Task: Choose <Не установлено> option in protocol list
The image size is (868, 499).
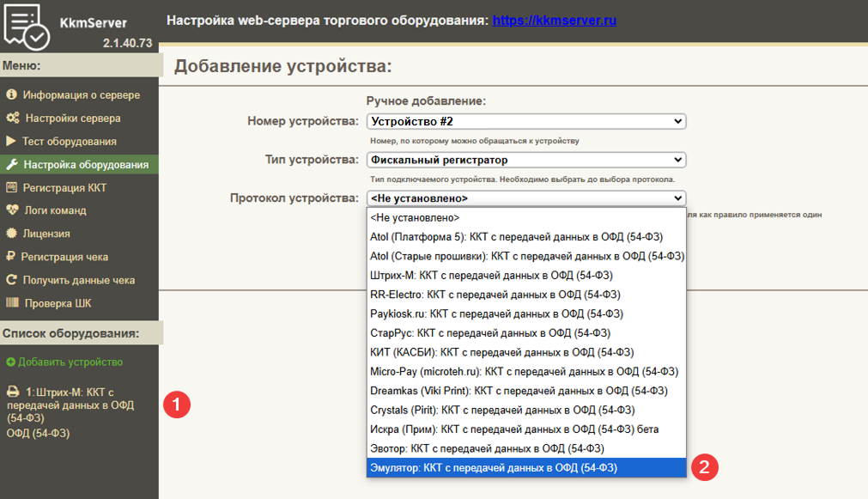Action: [526, 217]
